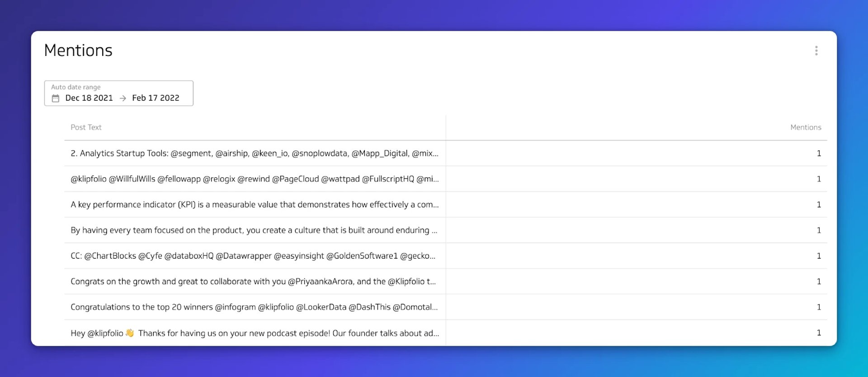Select row "Congratulations to the top 20 winners"
Viewport: 868px width, 377px height.
445,307
